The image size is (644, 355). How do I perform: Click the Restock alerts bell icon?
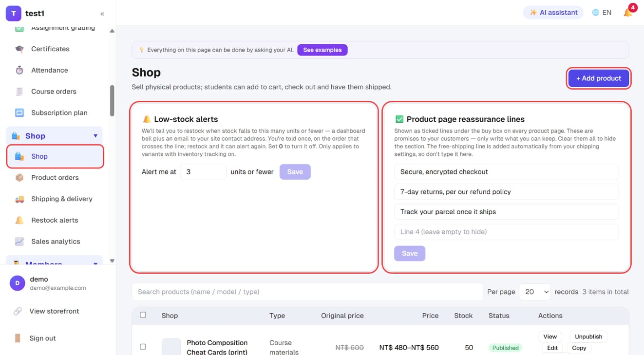pos(19,220)
